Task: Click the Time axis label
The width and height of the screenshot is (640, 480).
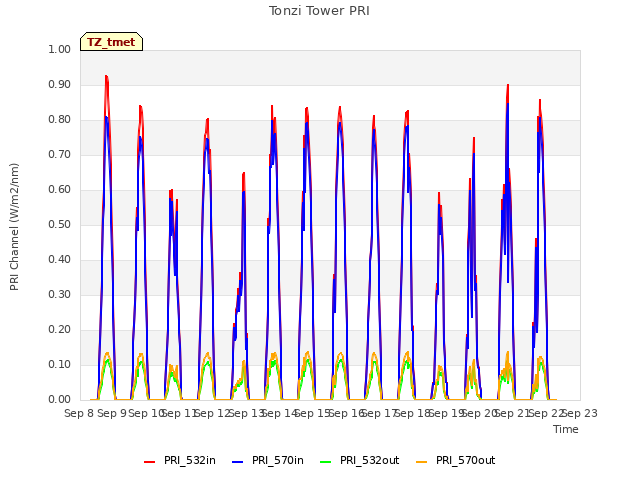Action: [566, 429]
